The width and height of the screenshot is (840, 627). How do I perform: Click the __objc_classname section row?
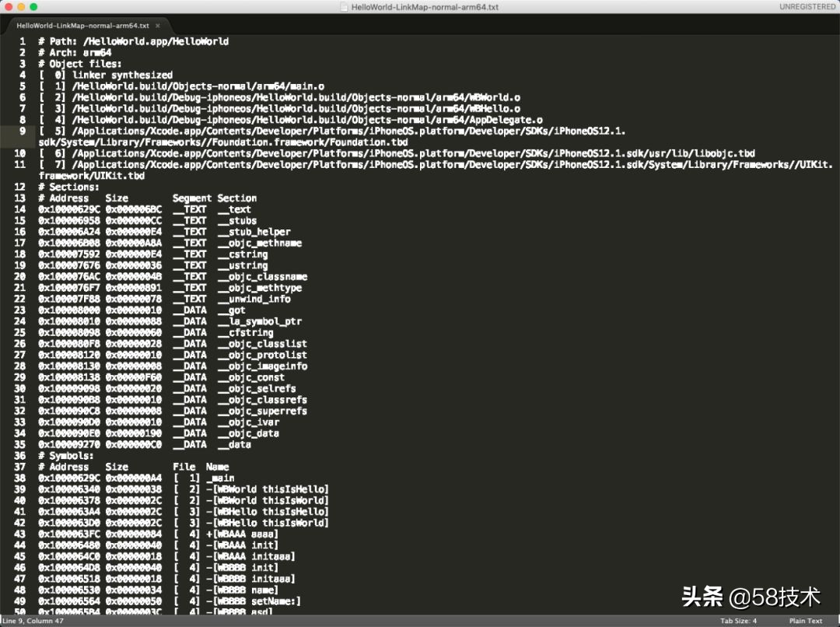173,276
